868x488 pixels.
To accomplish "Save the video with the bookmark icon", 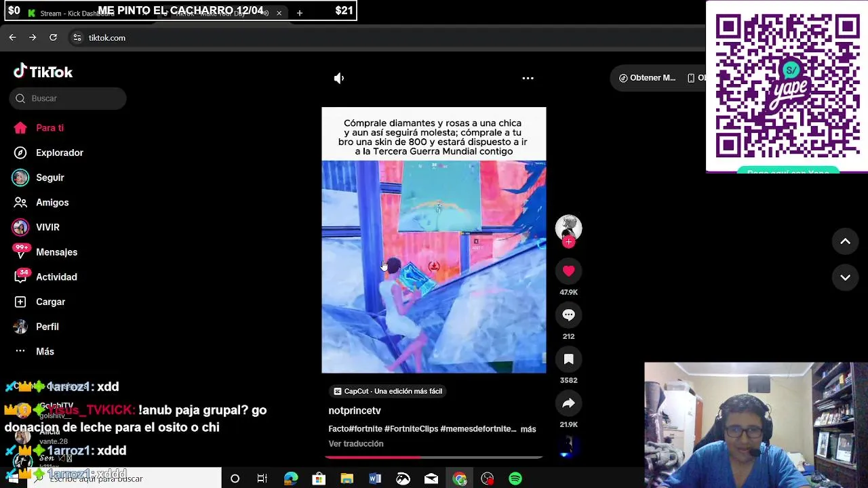I will click(x=568, y=359).
